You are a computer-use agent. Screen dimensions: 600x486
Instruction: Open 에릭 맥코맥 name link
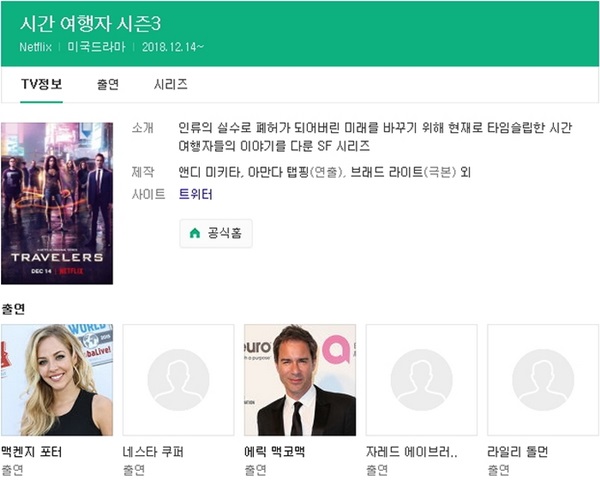275,452
